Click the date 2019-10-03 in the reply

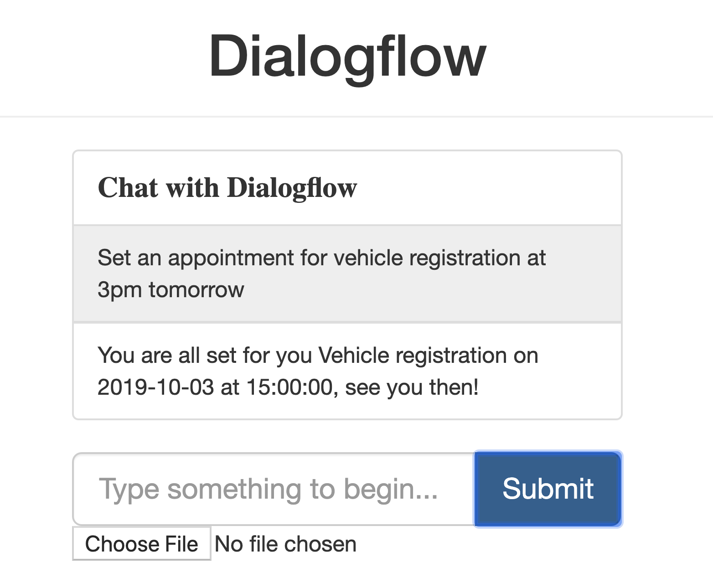pyautogui.click(x=155, y=387)
